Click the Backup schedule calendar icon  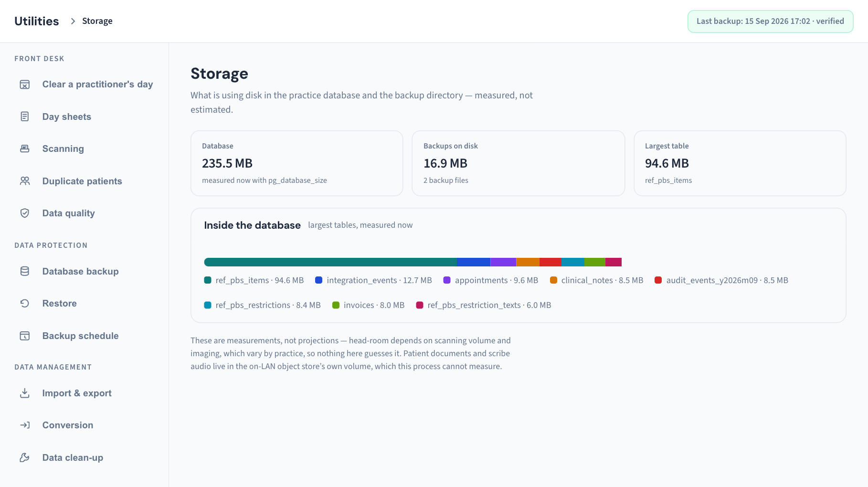[25, 336]
